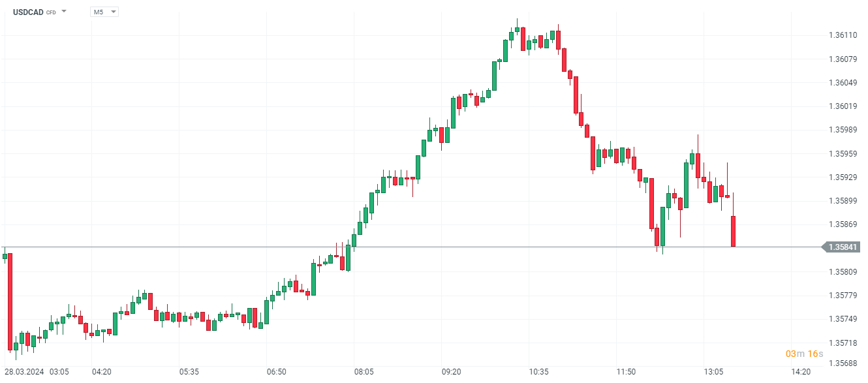Click the 03:05 time axis label
Image resolution: width=868 pixels, height=383 pixels.
[x=59, y=372]
